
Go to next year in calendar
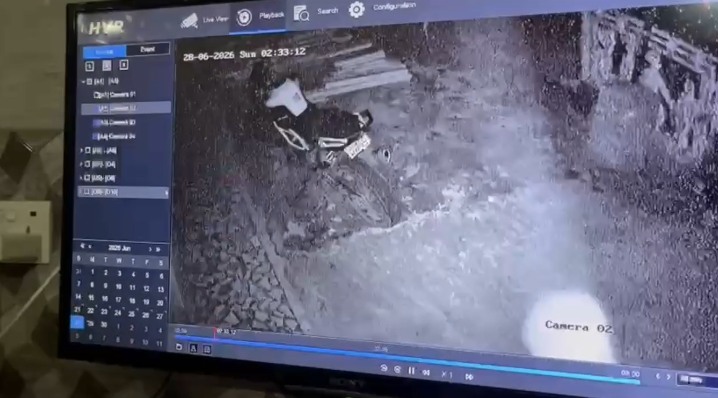click(158, 250)
